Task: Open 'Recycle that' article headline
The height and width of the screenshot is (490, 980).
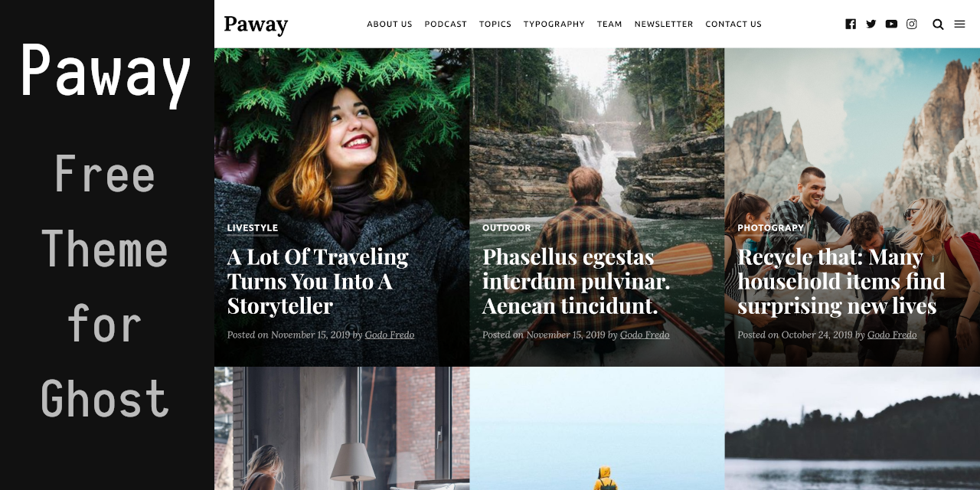Action: click(x=841, y=281)
